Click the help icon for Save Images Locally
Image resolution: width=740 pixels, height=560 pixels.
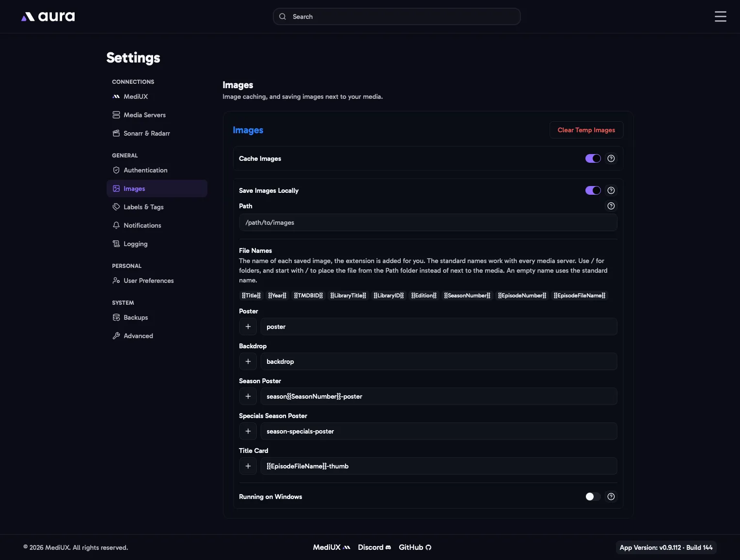611,190
